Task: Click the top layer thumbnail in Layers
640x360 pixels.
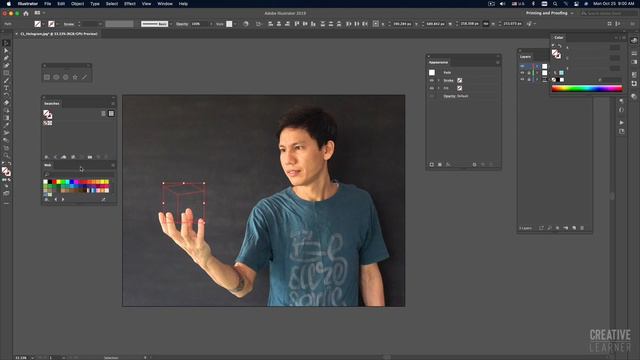Action: [544, 66]
